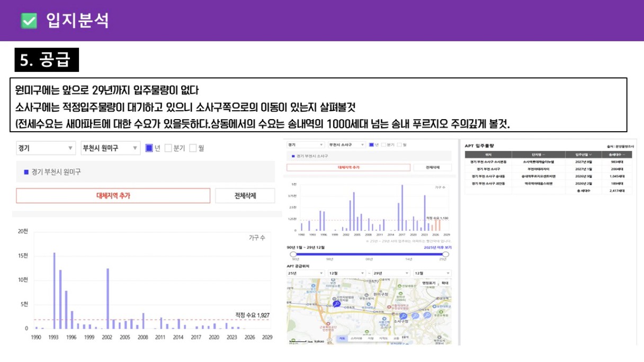Click the leftmost blue apartment pin on map

click(336, 304)
